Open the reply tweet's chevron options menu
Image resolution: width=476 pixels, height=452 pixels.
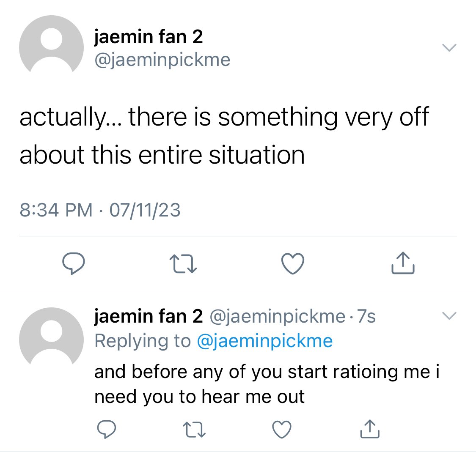(x=449, y=315)
